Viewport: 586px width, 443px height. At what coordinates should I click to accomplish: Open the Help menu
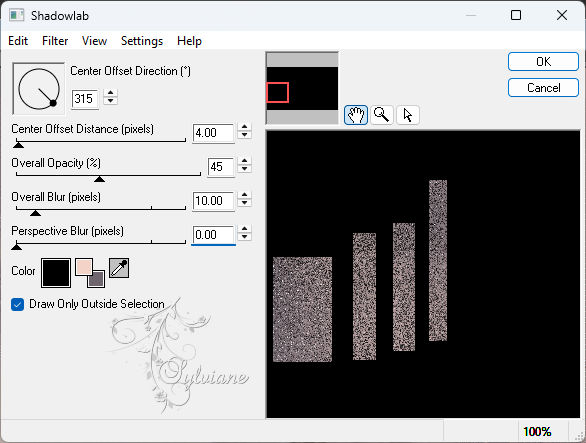[x=189, y=41]
